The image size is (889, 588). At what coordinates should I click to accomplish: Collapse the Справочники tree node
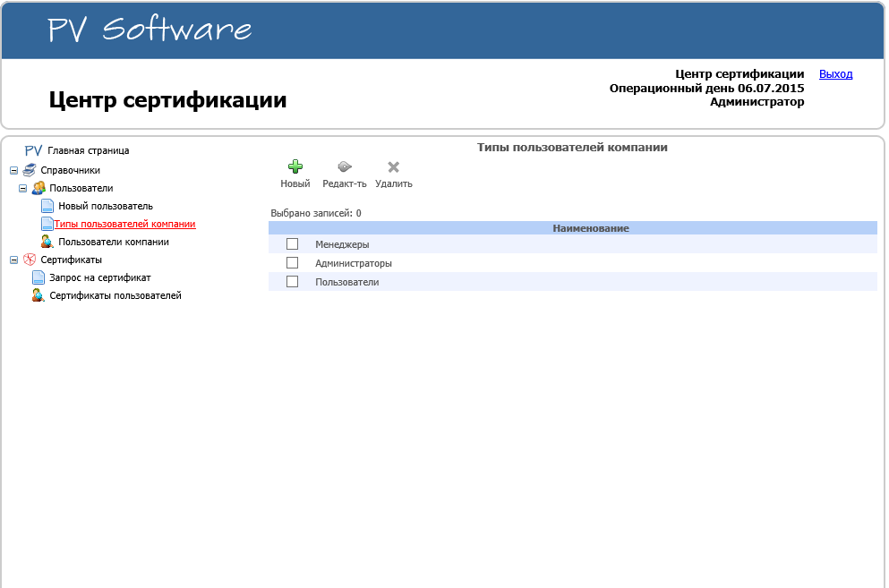(x=14, y=170)
